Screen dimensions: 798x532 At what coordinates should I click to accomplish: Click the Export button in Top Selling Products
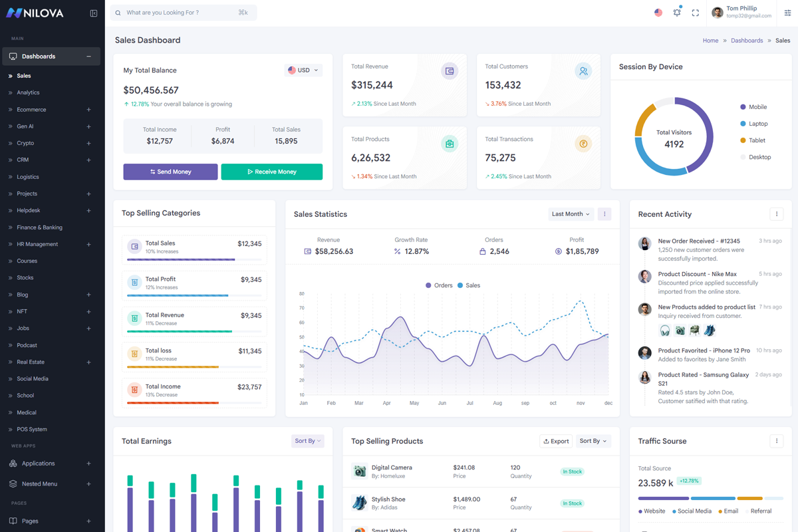coord(556,441)
